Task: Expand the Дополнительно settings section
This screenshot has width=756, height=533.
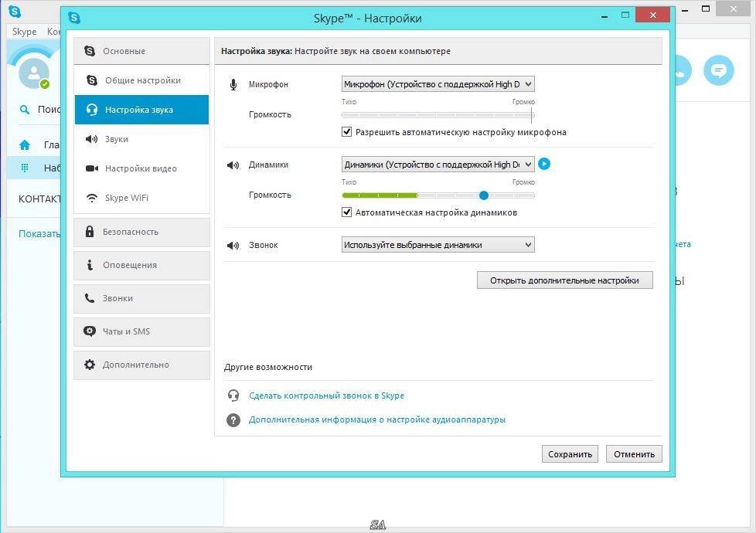Action: (141, 365)
